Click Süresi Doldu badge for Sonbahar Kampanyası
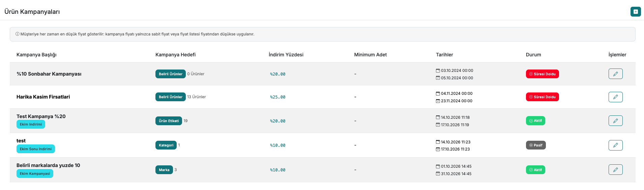This screenshot has height=190, width=644. pos(542,74)
